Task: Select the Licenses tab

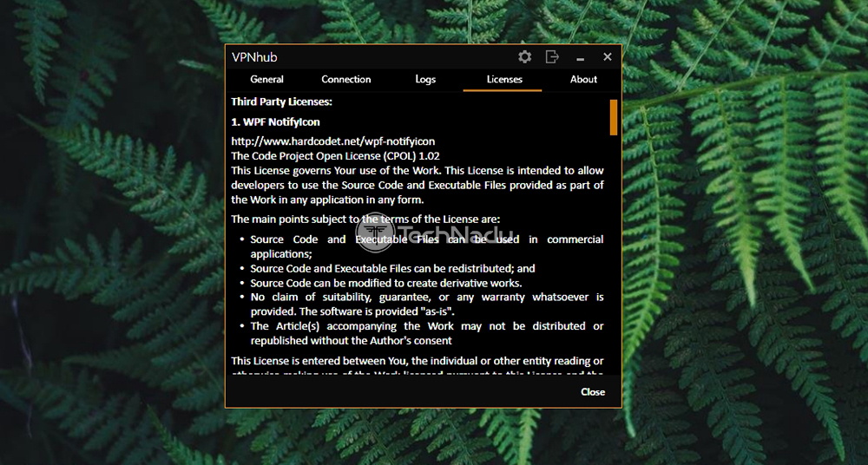Action: (504, 79)
